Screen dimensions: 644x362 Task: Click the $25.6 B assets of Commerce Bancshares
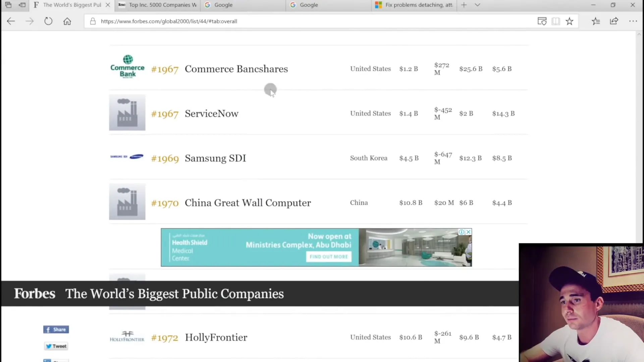[x=471, y=69]
